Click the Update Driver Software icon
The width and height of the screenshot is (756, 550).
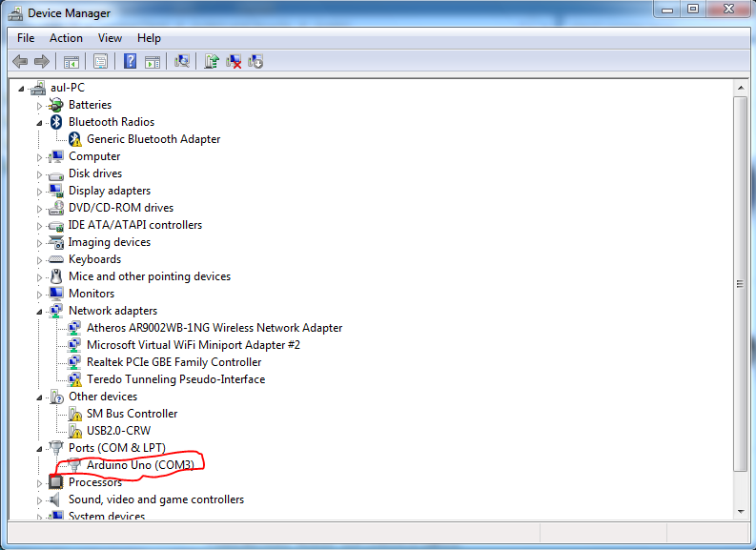click(212, 61)
